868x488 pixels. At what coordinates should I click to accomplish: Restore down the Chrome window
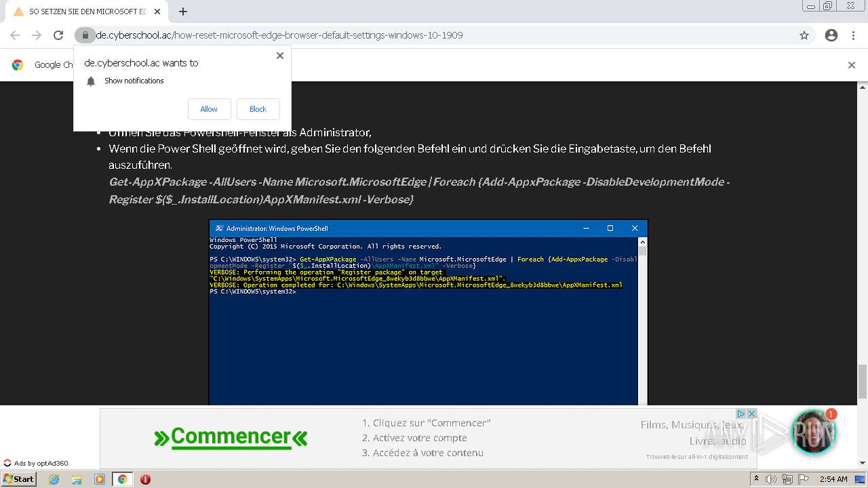point(828,6)
